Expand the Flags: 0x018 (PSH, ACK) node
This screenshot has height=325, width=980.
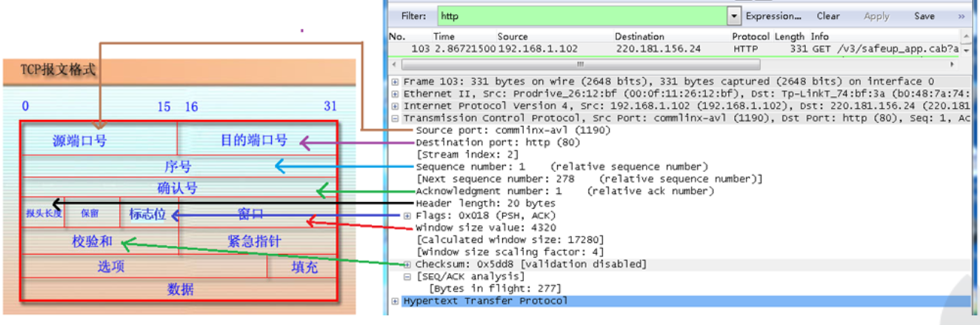point(407,215)
